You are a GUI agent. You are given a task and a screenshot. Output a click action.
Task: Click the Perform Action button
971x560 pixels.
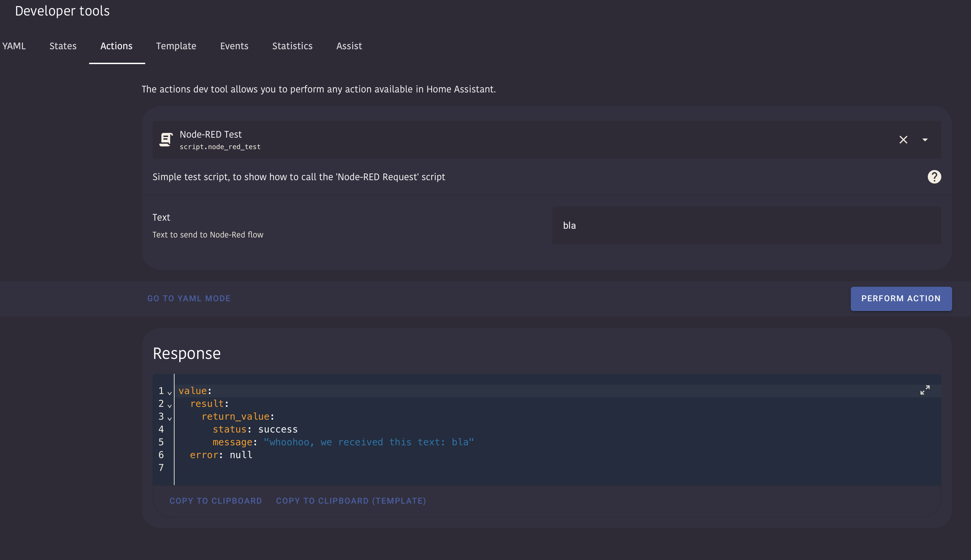[x=901, y=299]
